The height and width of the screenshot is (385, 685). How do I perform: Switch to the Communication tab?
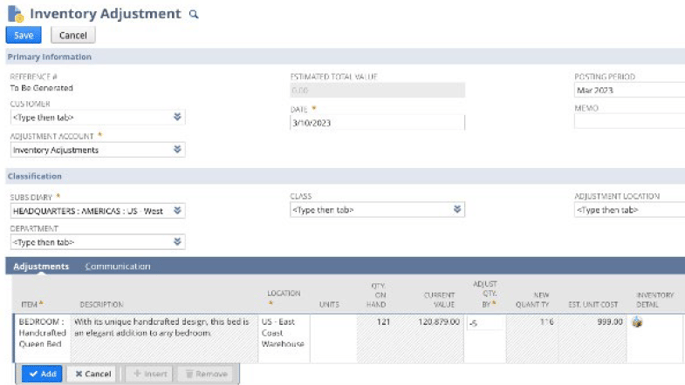(x=118, y=266)
